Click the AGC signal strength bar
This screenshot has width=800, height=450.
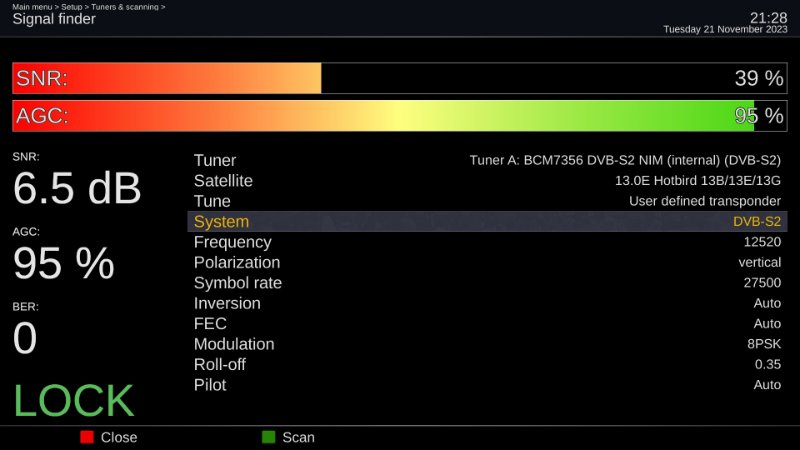click(399, 116)
